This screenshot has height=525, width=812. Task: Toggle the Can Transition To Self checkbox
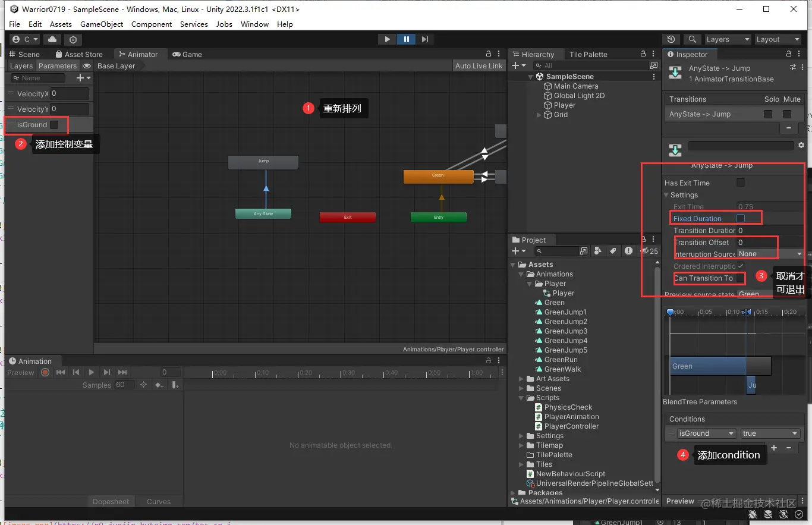(740, 278)
